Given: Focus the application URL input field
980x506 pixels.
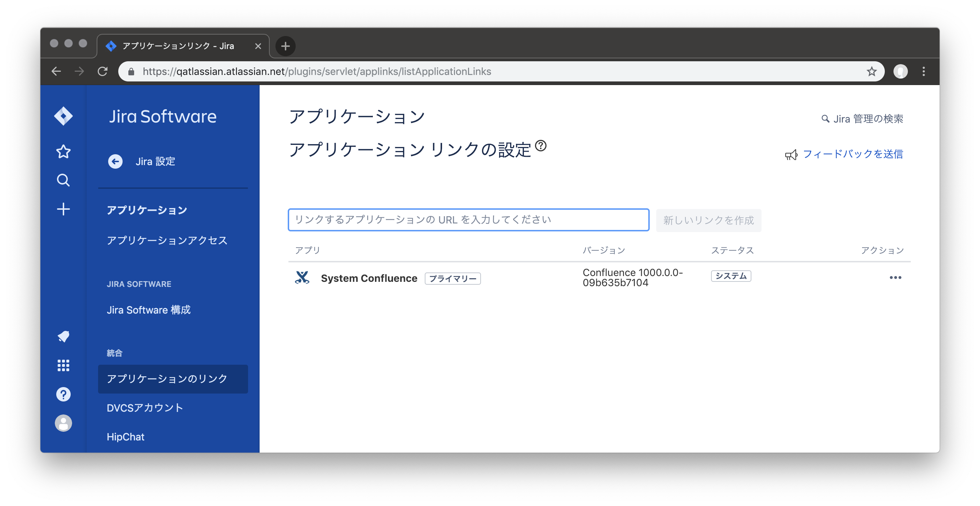Looking at the screenshot, I should 468,220.
